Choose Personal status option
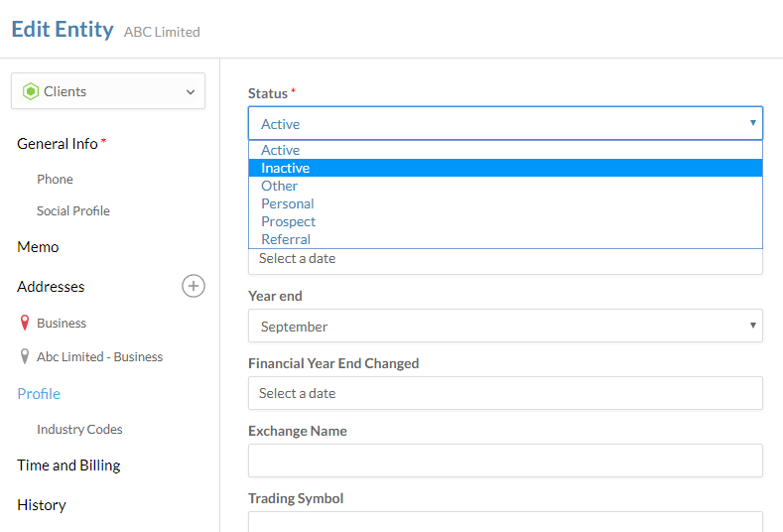This screenshot has height=532, width=783. click(x=288, y=203)
